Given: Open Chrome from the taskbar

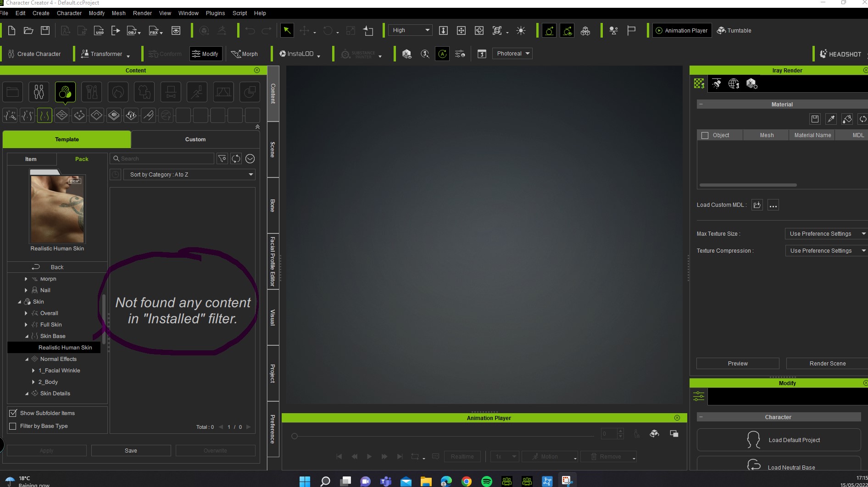Looking at the screenshot, I should coord(467,481).
